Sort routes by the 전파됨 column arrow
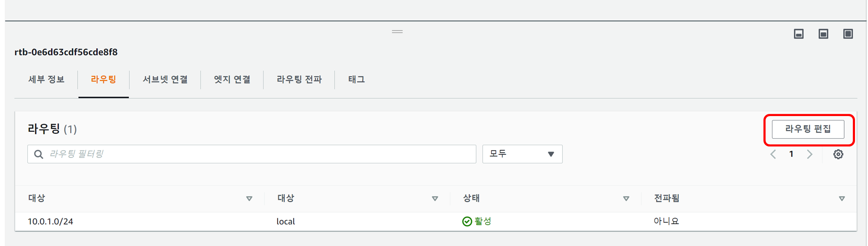 (x=842, y=199)
